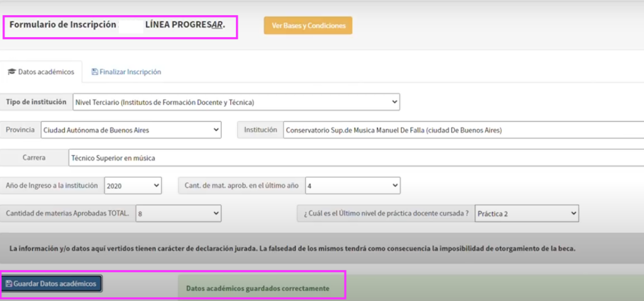The image size is (644, 301).
Task: Click Cant. de mat. aprob. en el último año label
Action: click(x=242, y=186)
